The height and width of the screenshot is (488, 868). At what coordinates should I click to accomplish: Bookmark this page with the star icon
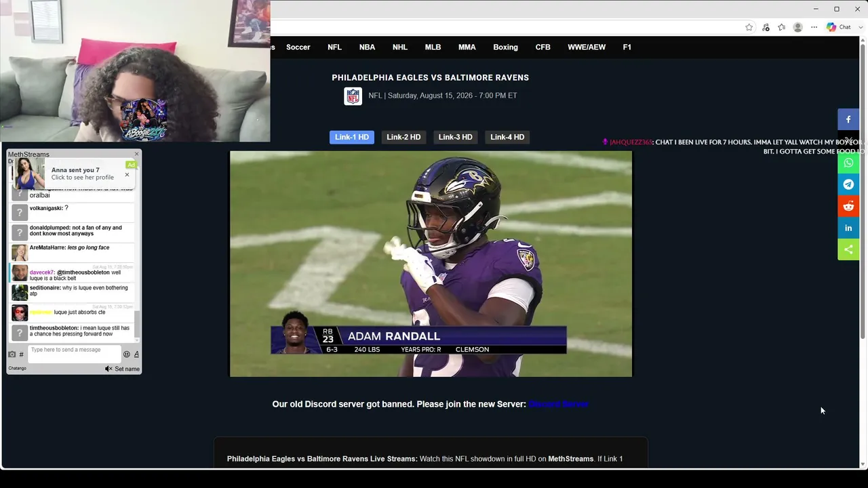749,27
